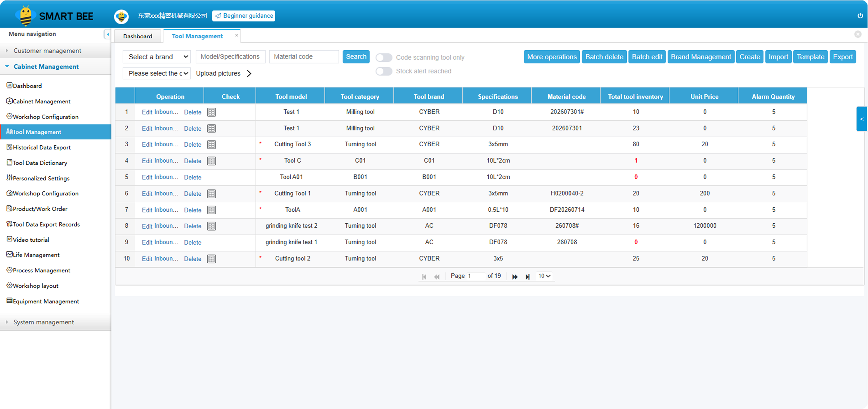The height and width of the screenshot is (409, 868).
Task: Open Workshop layout menu item
Action: 33,286
